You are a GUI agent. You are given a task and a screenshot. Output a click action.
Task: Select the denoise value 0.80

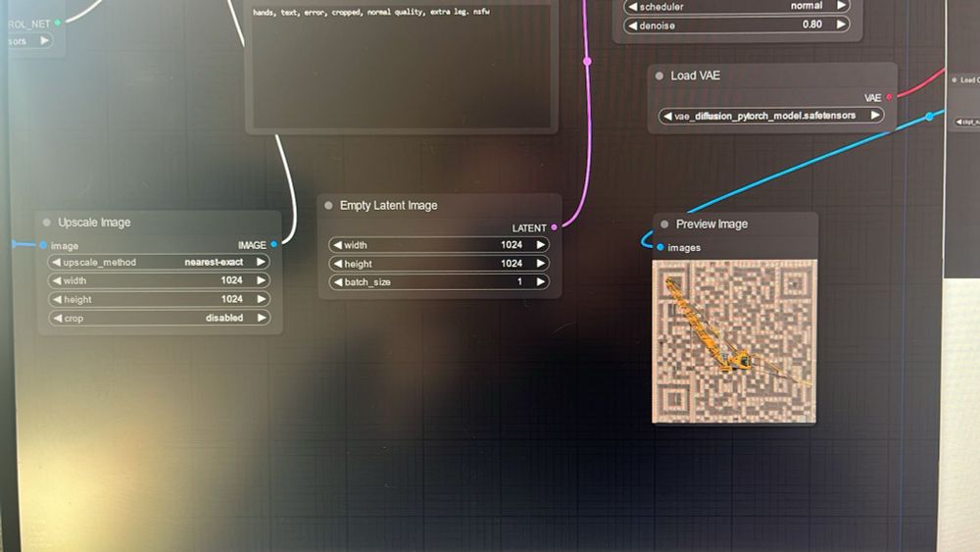tap(811, 25)
